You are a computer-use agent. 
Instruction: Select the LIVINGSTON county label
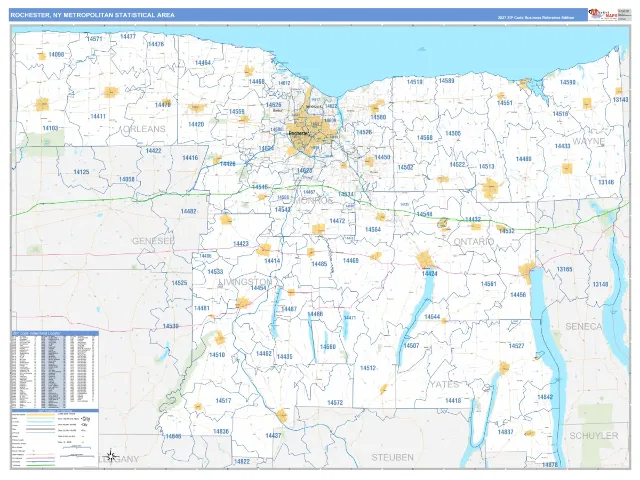tap(245, 282)
